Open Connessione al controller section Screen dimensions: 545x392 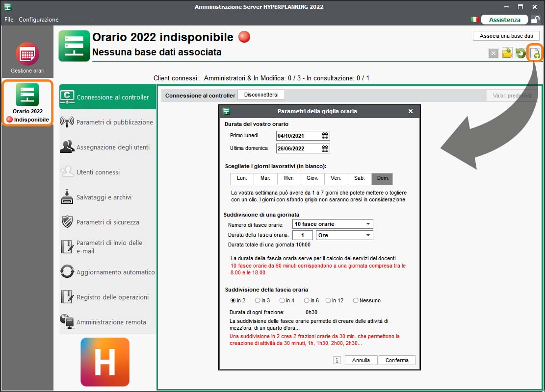pos(107,97)
